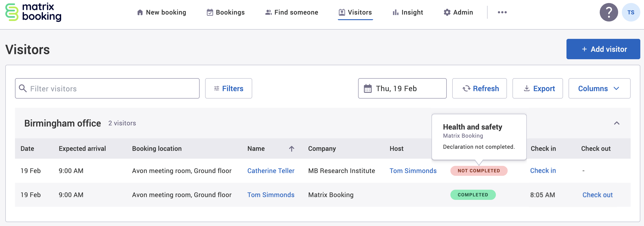Click the Add visitor button

pos(603,49)
